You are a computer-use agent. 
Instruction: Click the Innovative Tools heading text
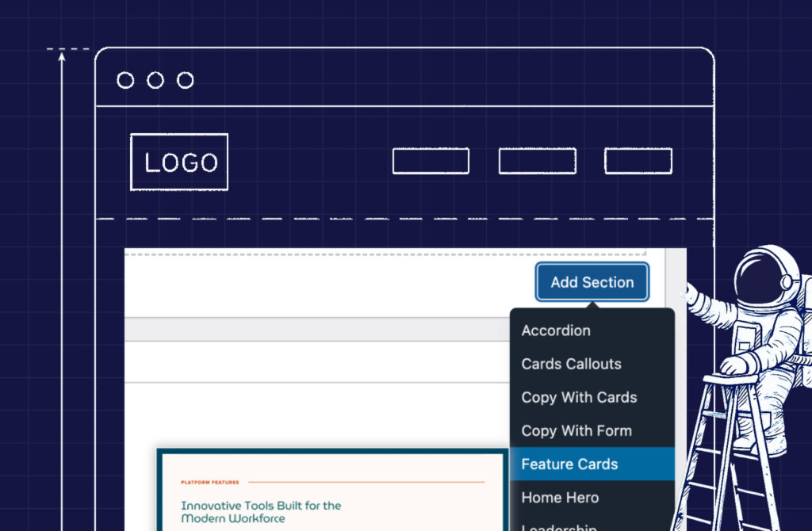click(261, 511)
